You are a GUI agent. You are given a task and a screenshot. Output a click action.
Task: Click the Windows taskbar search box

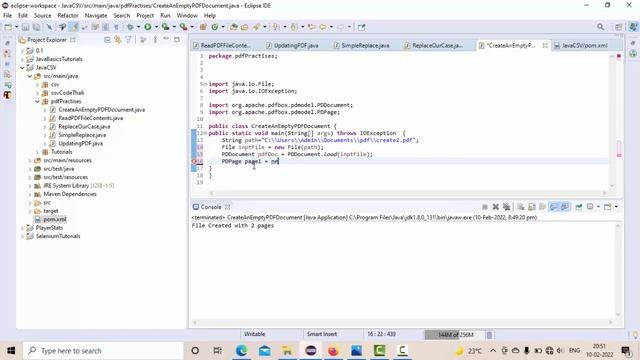coord(103,351)
